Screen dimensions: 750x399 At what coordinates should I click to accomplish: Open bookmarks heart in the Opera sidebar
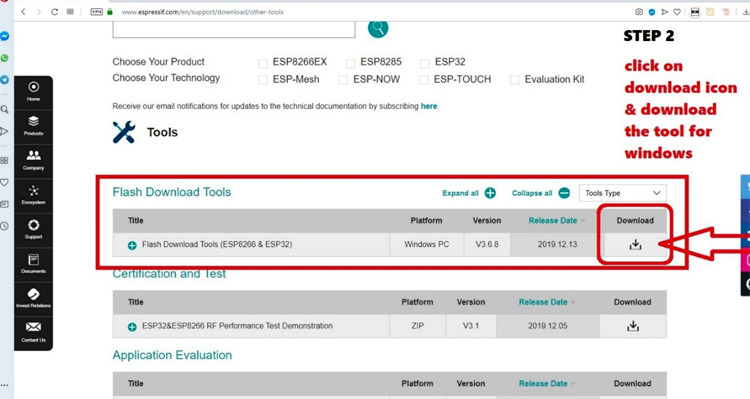[4, 182]
